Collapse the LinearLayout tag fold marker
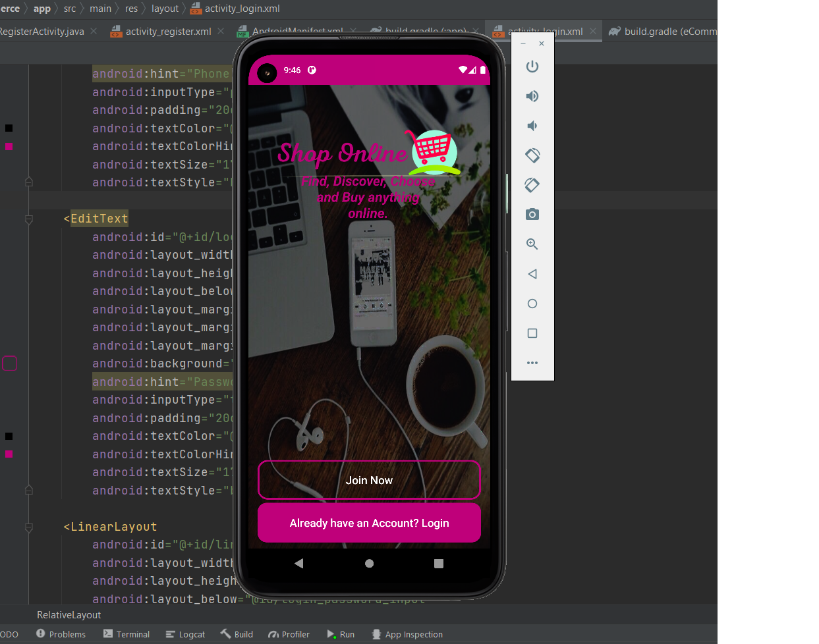This screenshot has height=644, width=819. coord(29,527)
